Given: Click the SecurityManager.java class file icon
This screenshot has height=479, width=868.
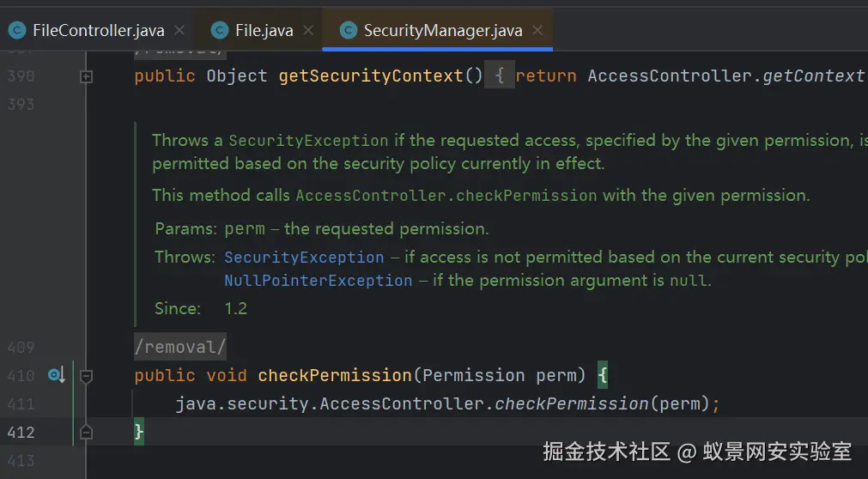Looking at the screenshot, I should (x=349, y=31).
